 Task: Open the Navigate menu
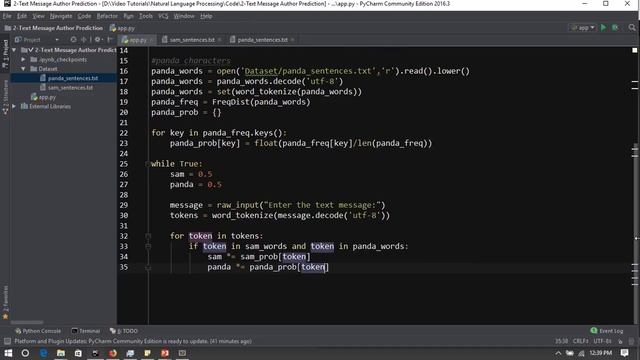[x=61, y=16]
